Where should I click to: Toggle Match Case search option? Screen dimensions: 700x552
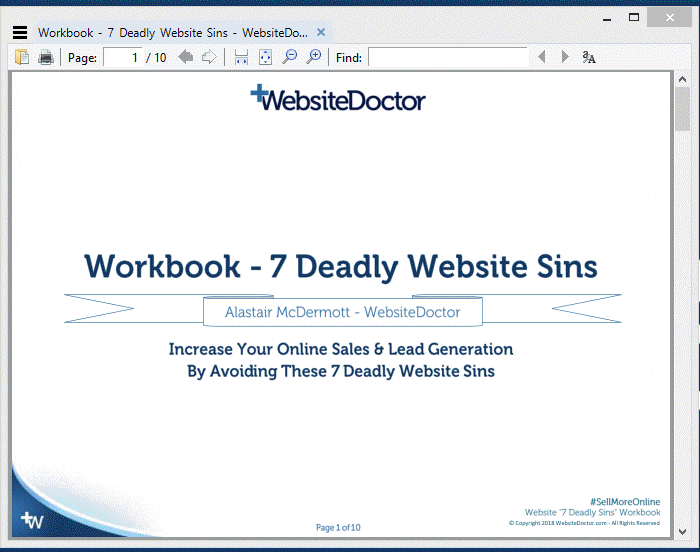(589, 57)
